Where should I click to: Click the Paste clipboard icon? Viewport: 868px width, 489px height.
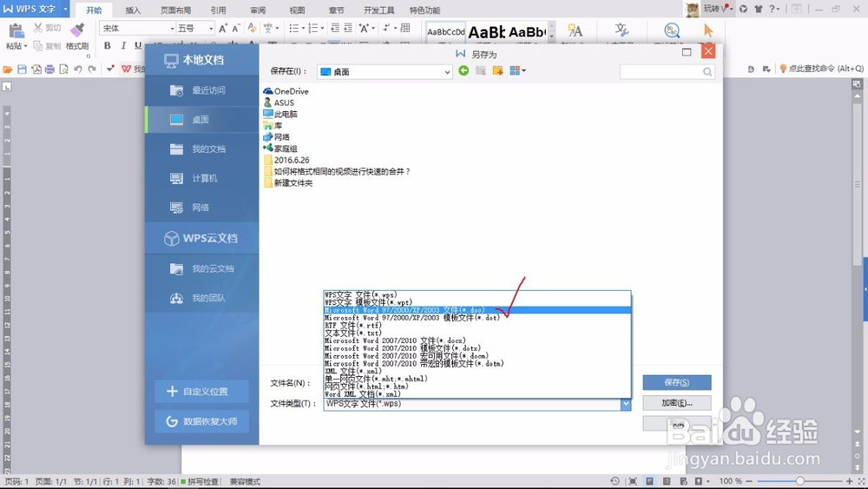(16, 31)
